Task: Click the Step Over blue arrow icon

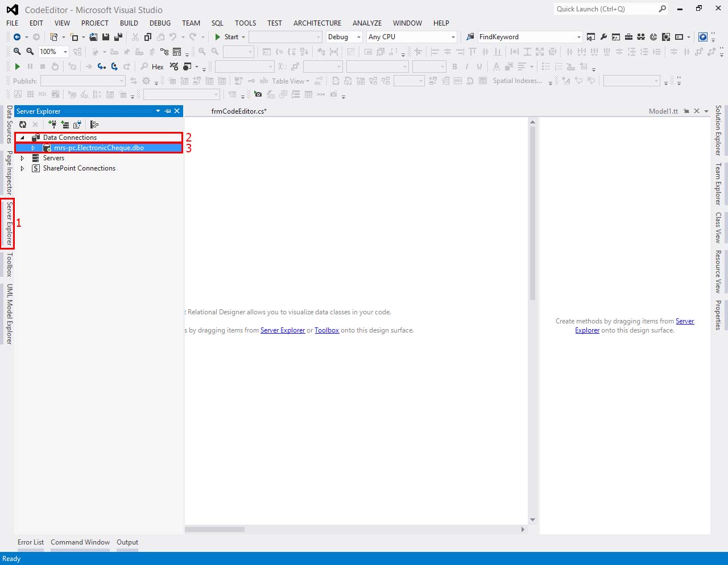Action: pyautogui.click(x=114, y=67)
